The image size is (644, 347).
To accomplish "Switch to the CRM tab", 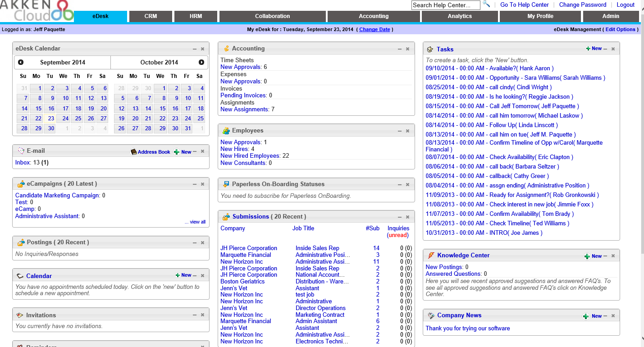I will (x=151, y=16).
